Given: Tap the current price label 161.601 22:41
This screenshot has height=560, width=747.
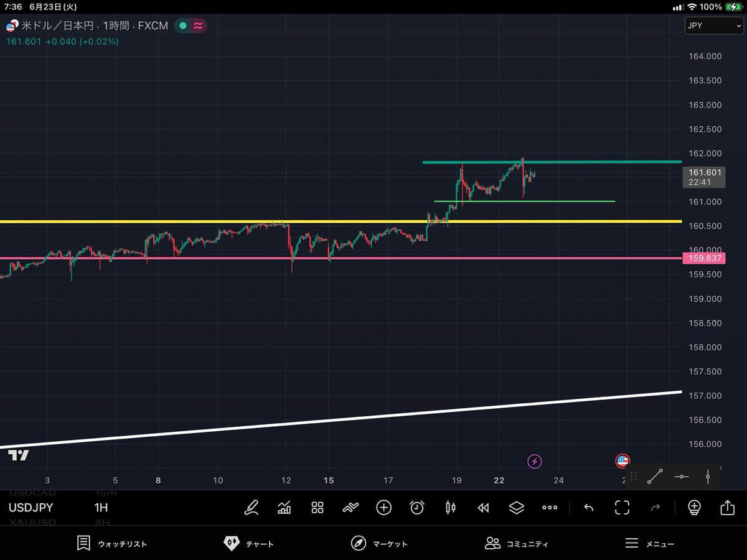Looking at the screenshot, I should [704, 177].
